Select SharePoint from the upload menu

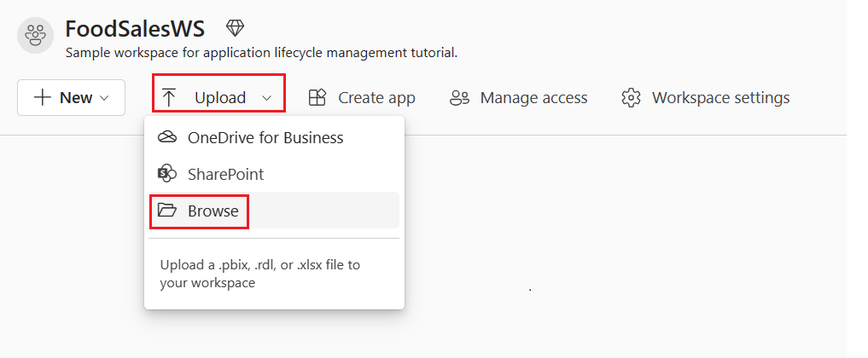pos(225,174)
